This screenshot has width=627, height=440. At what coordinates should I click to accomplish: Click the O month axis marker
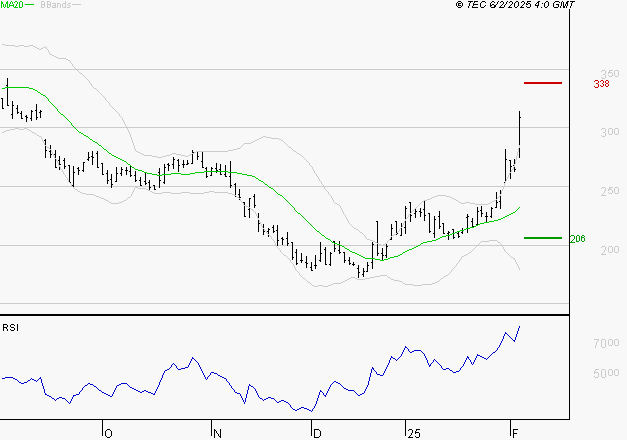(108, 434)
